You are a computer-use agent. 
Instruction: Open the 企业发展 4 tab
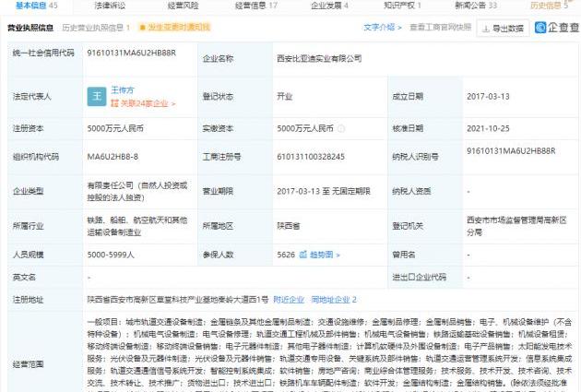tap(329, 6)
